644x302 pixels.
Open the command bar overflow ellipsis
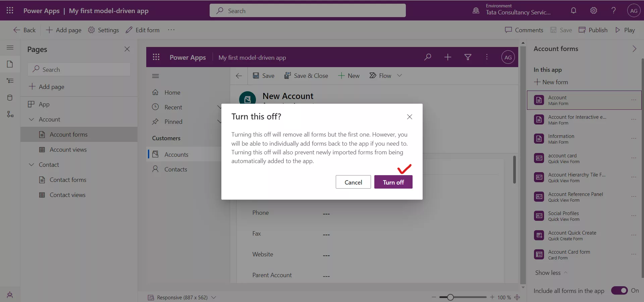pyautogui.click(x=171, y=30)
